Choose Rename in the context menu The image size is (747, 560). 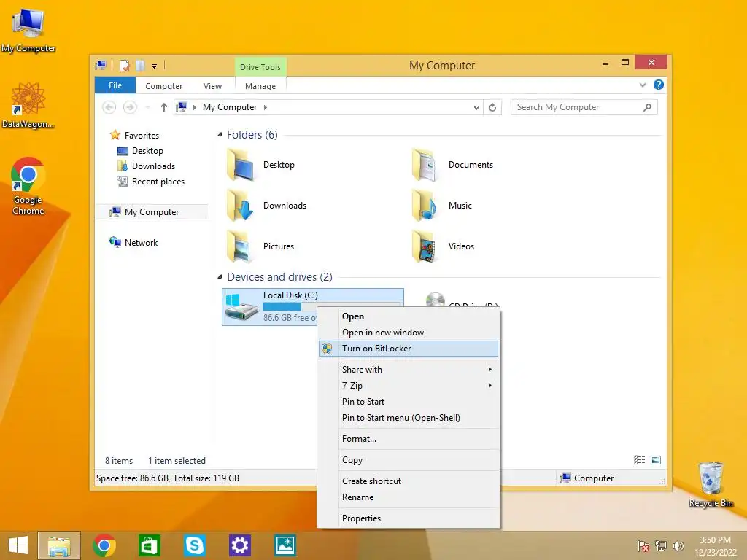tap(409, 497)
